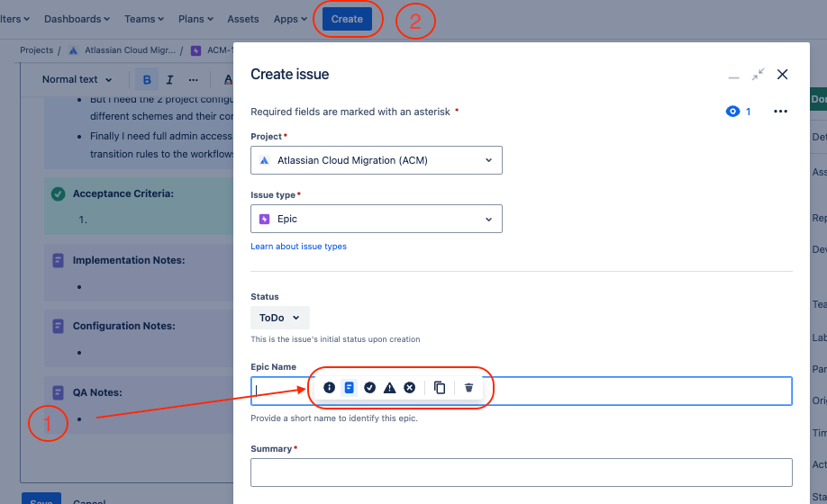Open the Apps menu

coord(290,19)
